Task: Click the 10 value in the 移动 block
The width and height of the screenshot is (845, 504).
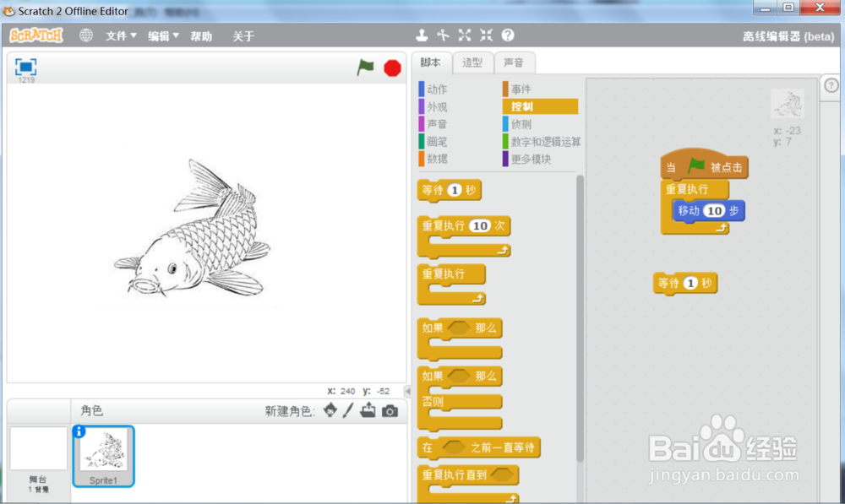Action: tap(713, 210)
